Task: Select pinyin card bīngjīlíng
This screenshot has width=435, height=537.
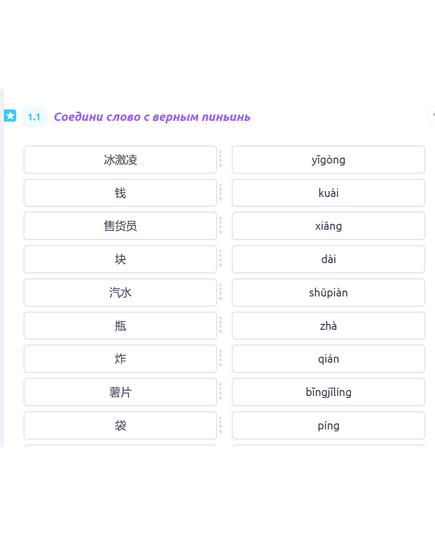Action: tap(328, 392)
